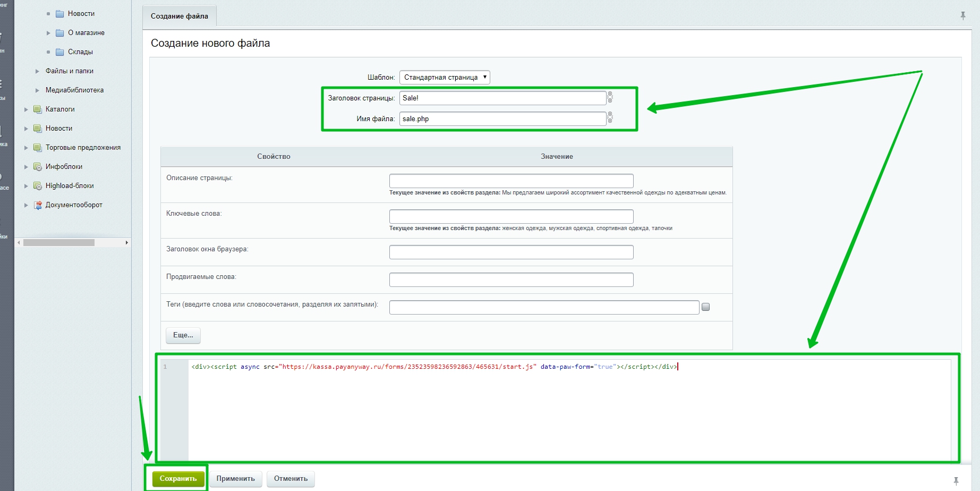Click the Ключевые слова input field
The width and height of the screenshot is (980, 491).
click(511, 216)
